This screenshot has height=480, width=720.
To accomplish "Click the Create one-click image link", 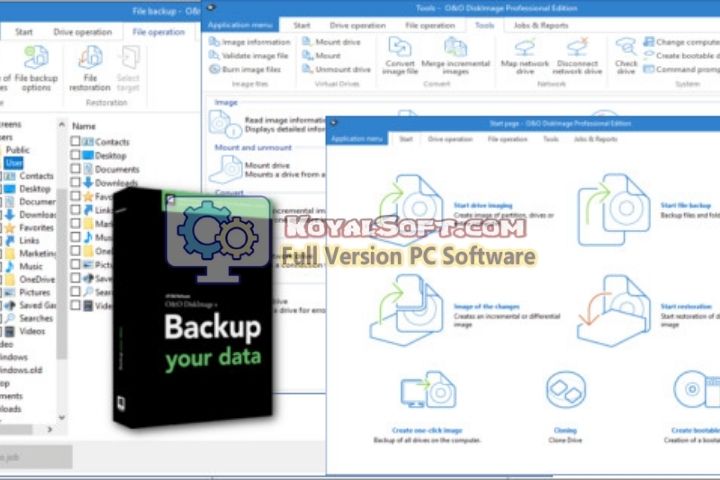I will [x=428, y=430].
